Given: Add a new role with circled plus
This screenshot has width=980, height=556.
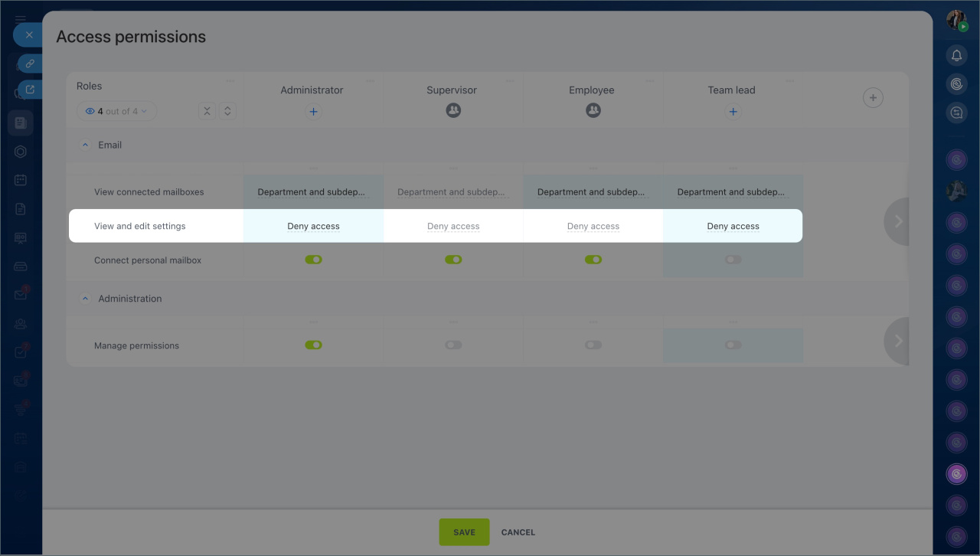Looking at the screenshot, I should [x=873, y=98].
